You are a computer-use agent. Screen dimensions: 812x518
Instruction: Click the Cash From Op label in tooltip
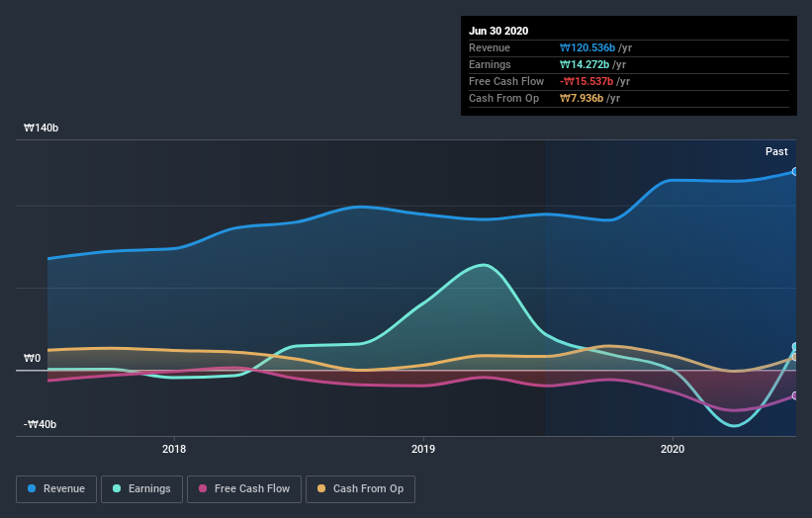coord(503,98)
